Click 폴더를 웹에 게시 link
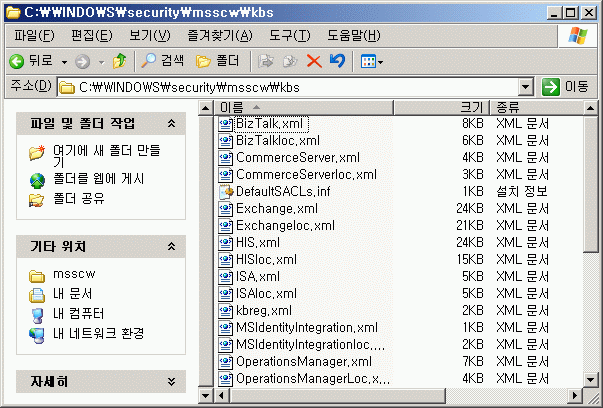 [x=98, y=179]
